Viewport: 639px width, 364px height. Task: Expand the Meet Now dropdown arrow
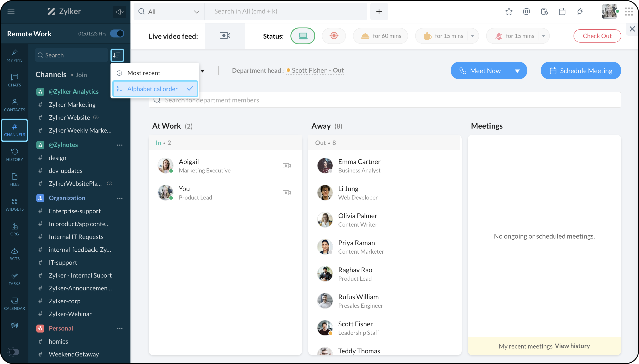pyautogui.click(x=517, y=71)
